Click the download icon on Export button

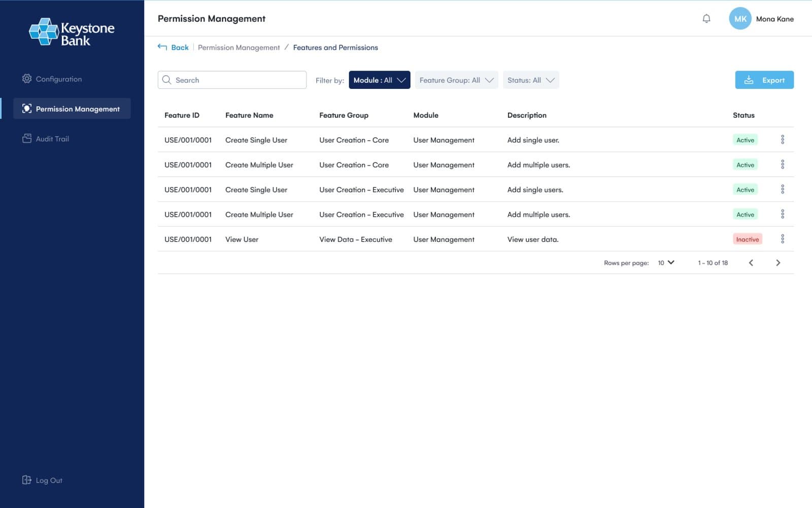[749, 80]
